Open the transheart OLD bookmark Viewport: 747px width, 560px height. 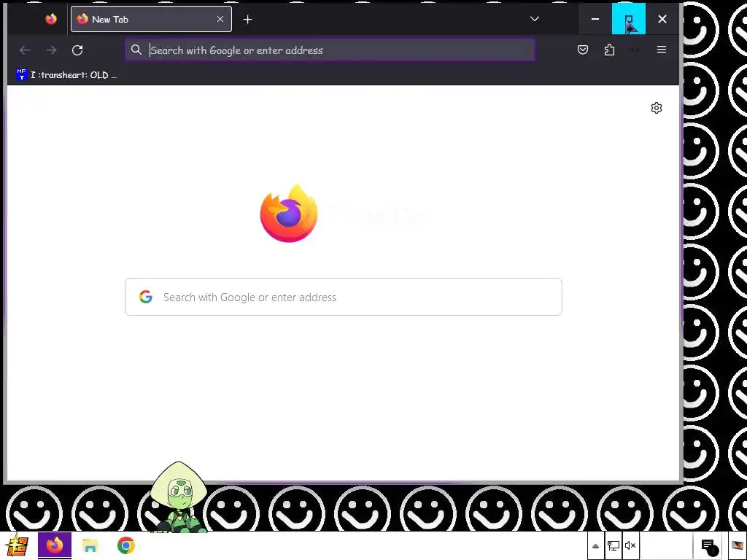pos(66,75)
